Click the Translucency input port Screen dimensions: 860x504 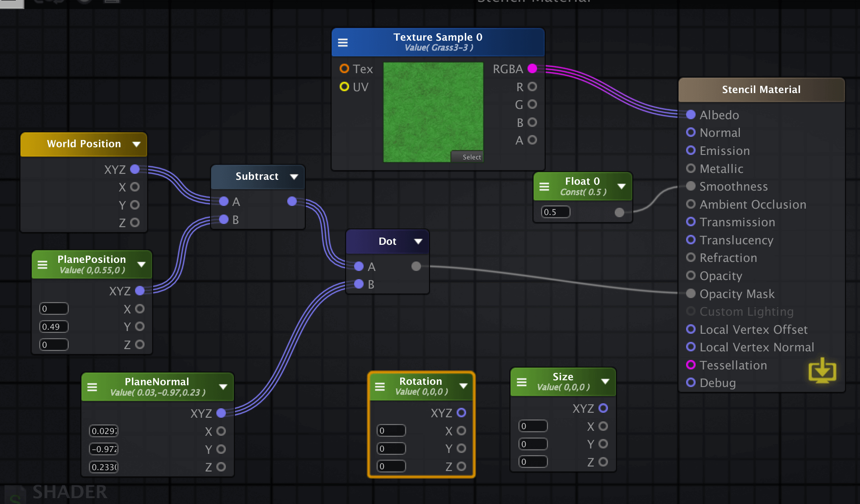click(691, 240)
